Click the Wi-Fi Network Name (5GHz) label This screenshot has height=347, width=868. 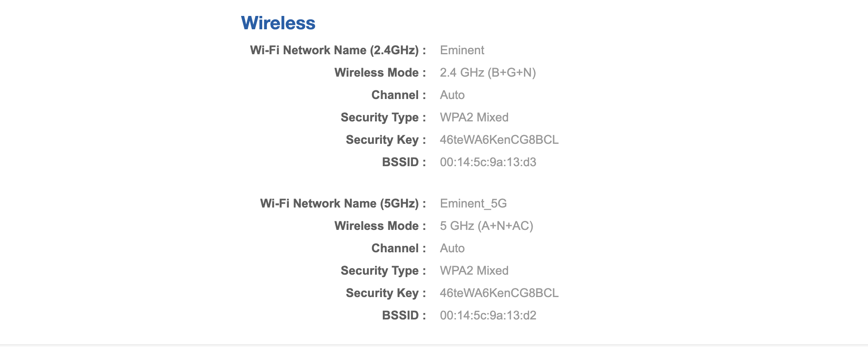[x=343, y=204]
